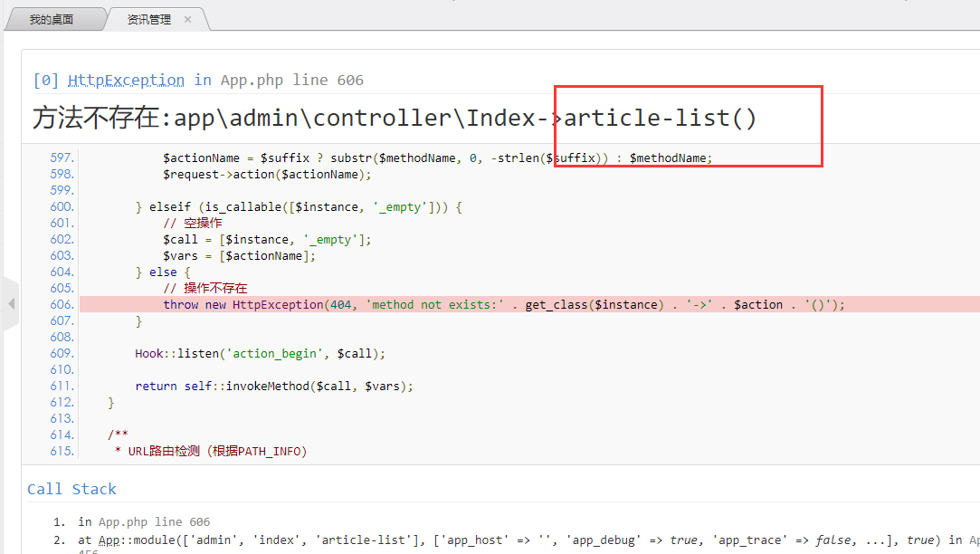Click the return self::invokeMethod line
980x554 pixels.
274,386
